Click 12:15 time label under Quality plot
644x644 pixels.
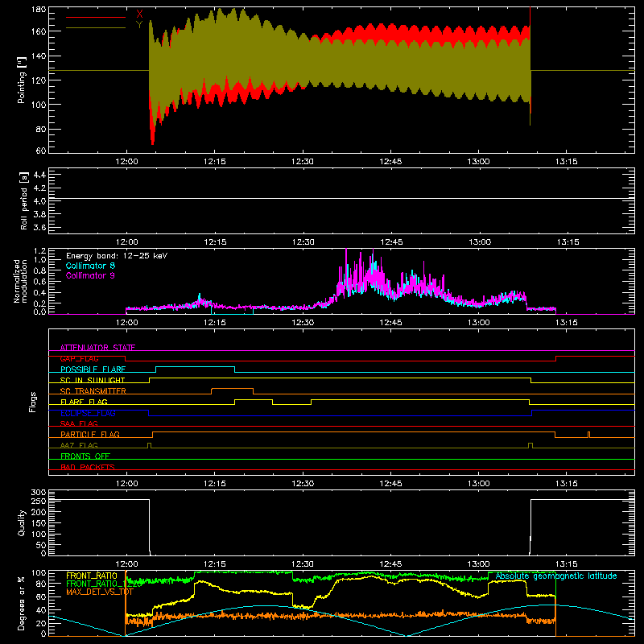tap(215, 564)
